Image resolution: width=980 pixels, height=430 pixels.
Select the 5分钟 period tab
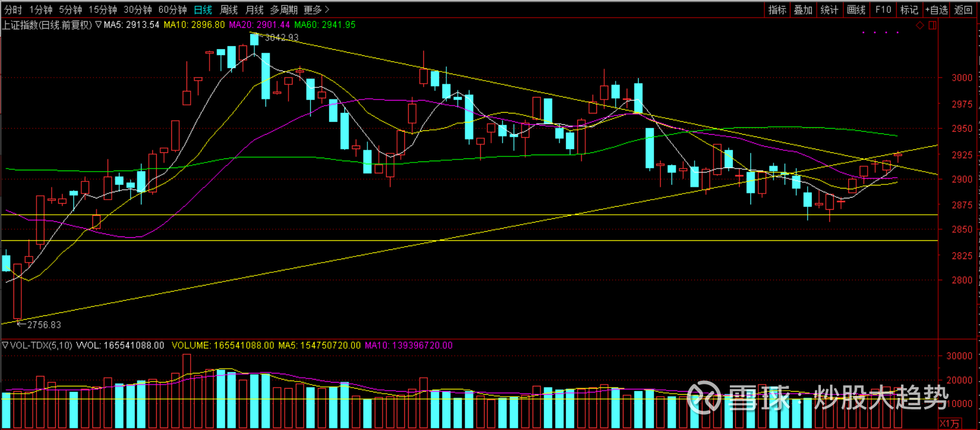tap(70, 10)
